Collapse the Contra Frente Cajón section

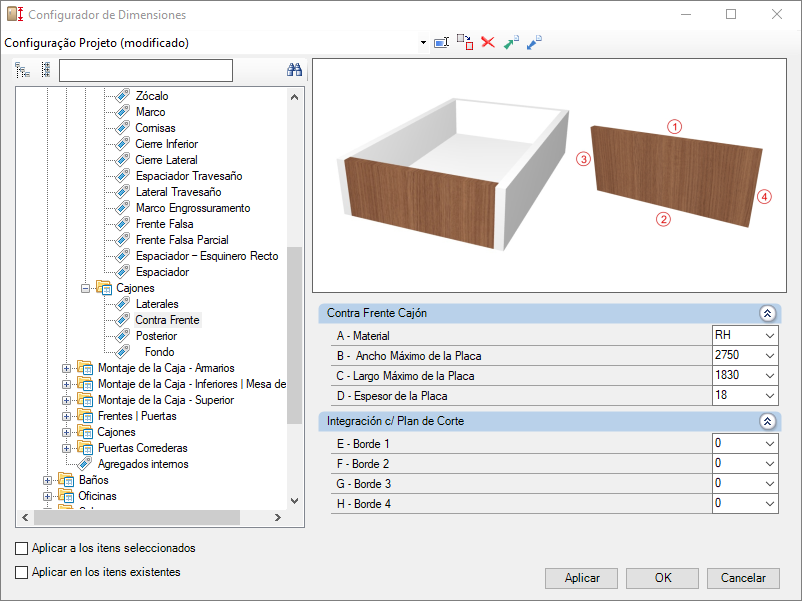point(767,313)
